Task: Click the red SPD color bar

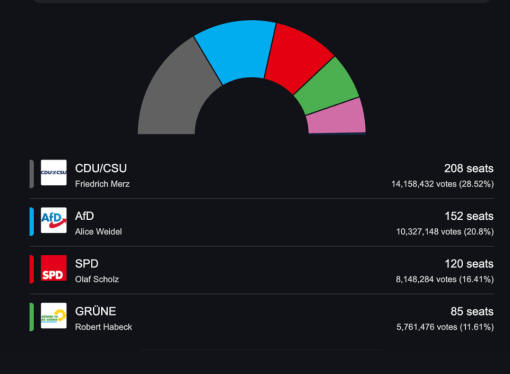Action: [32, 269]
